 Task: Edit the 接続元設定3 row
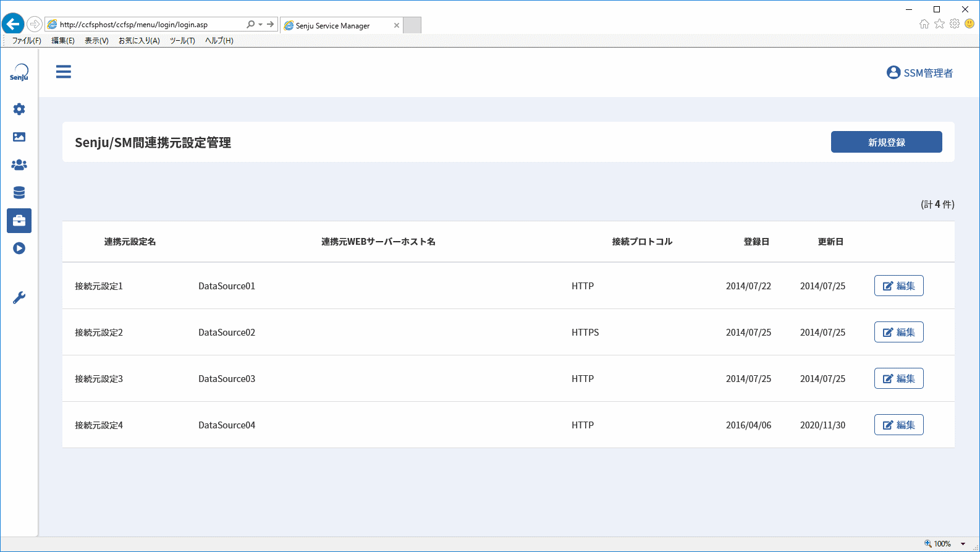click(899, 378)
